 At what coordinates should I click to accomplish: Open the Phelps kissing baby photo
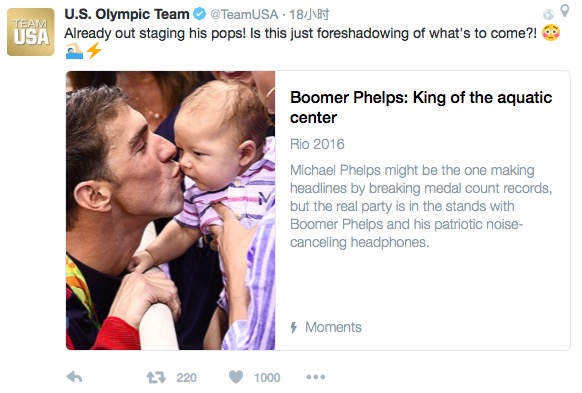click(x=171, y=210)
